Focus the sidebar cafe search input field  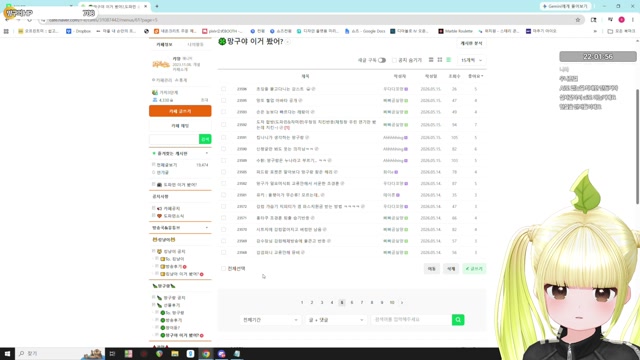pyautogui.click(x=174, y=139)
